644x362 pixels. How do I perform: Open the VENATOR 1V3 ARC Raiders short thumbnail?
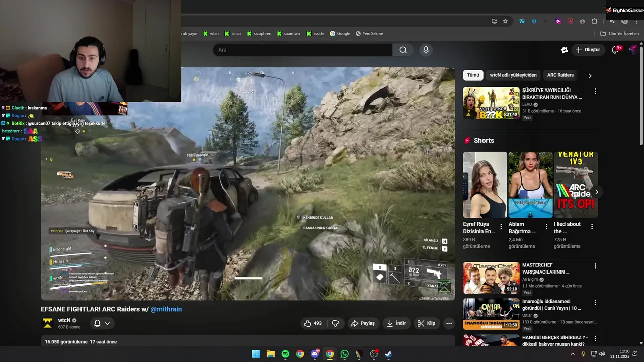pos(576,185)
